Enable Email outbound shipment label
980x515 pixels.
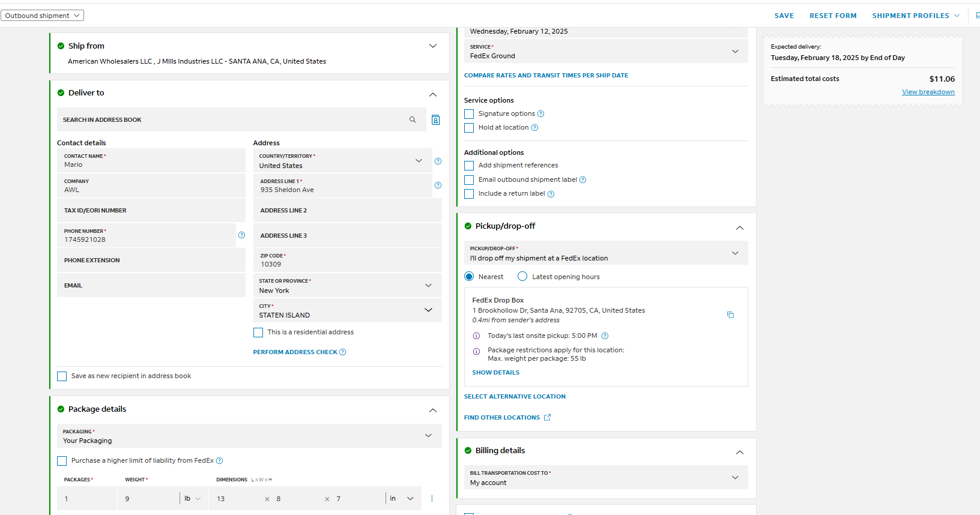[469, 180]
